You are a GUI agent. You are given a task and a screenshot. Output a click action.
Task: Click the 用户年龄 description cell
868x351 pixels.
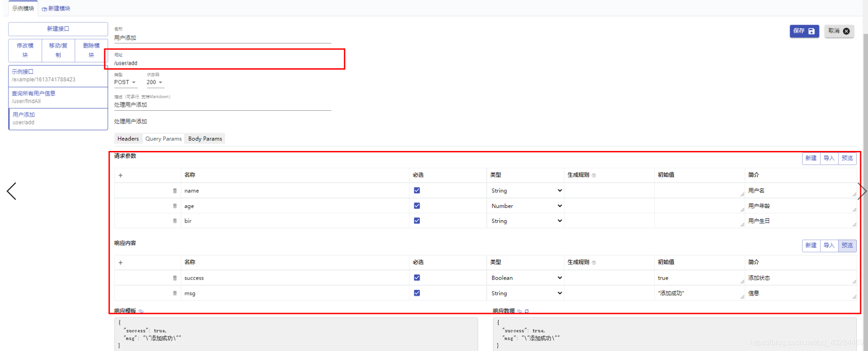801,206
